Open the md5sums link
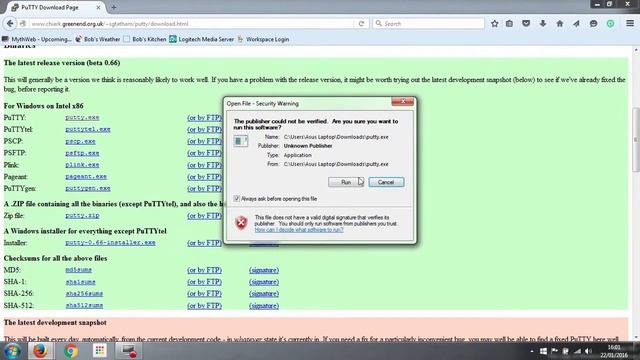Viewport: 640px width, 360px height. [x=78, y=270]
